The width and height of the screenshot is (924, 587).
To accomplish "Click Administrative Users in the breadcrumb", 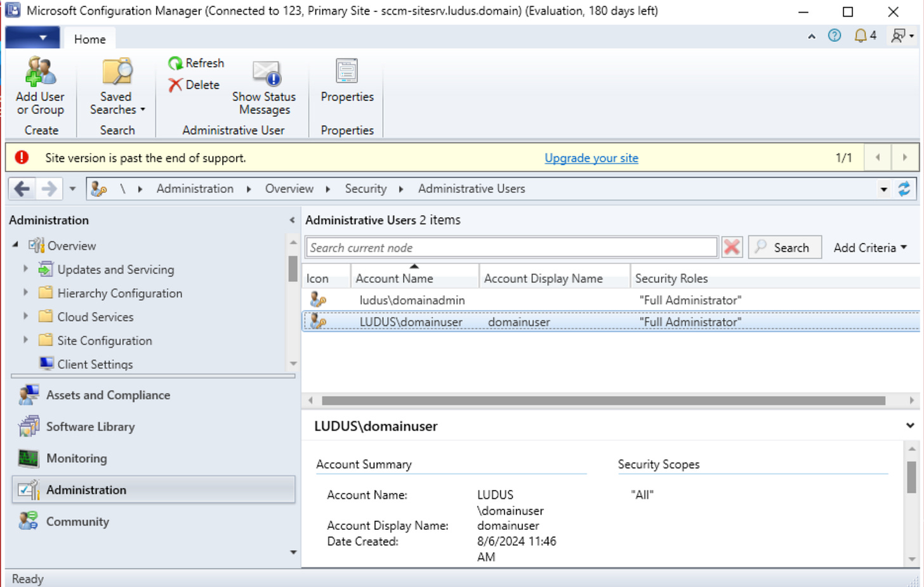I will (x=472, y=188).
